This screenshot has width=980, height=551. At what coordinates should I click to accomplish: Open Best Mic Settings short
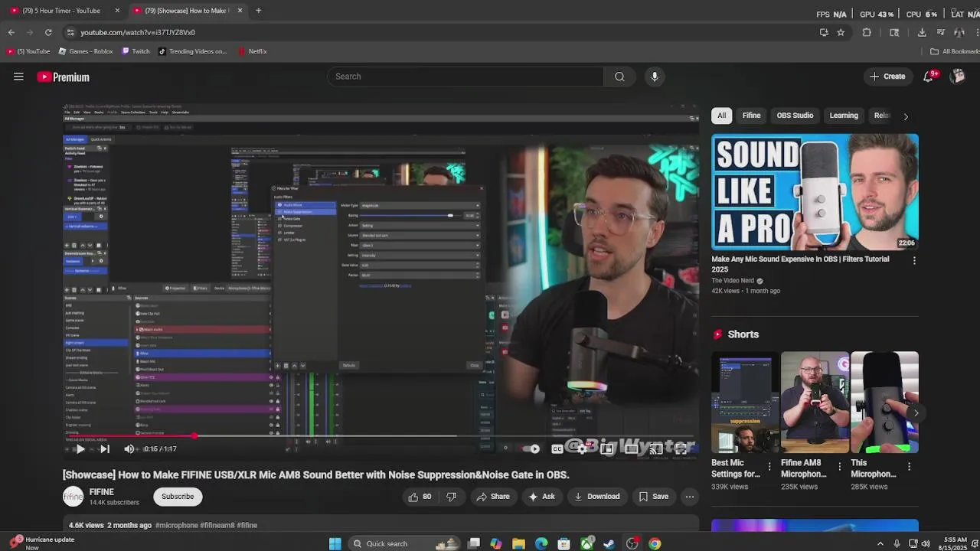745,403
